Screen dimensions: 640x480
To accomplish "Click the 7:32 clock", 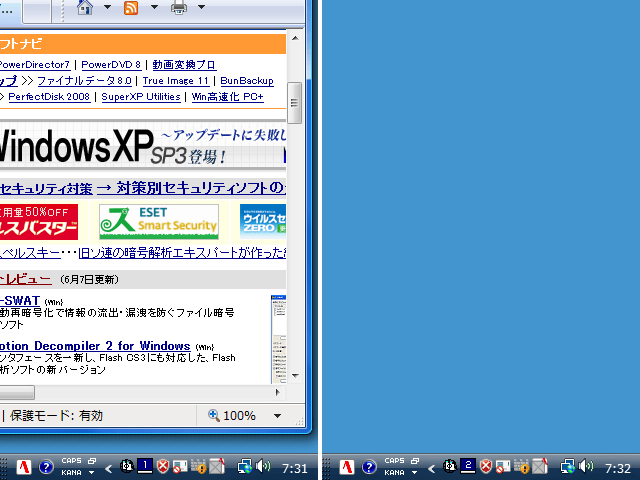I will click(x=618, y=469).
